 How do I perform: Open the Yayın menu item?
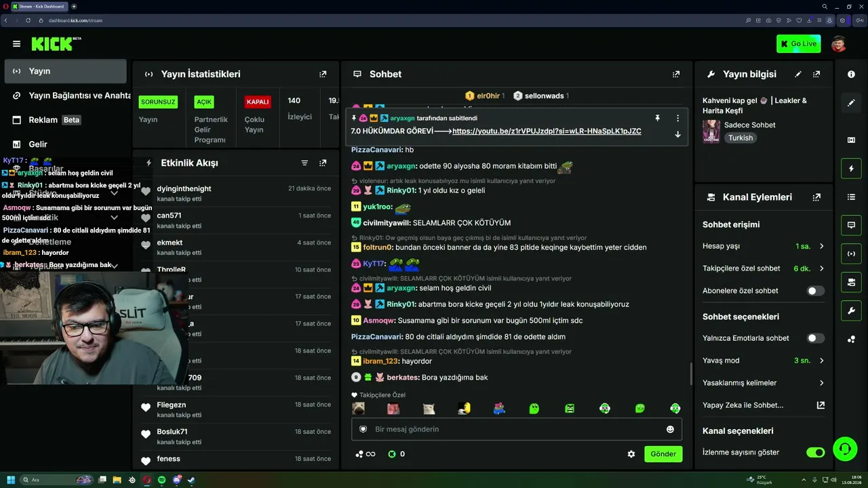coord(65,71)
